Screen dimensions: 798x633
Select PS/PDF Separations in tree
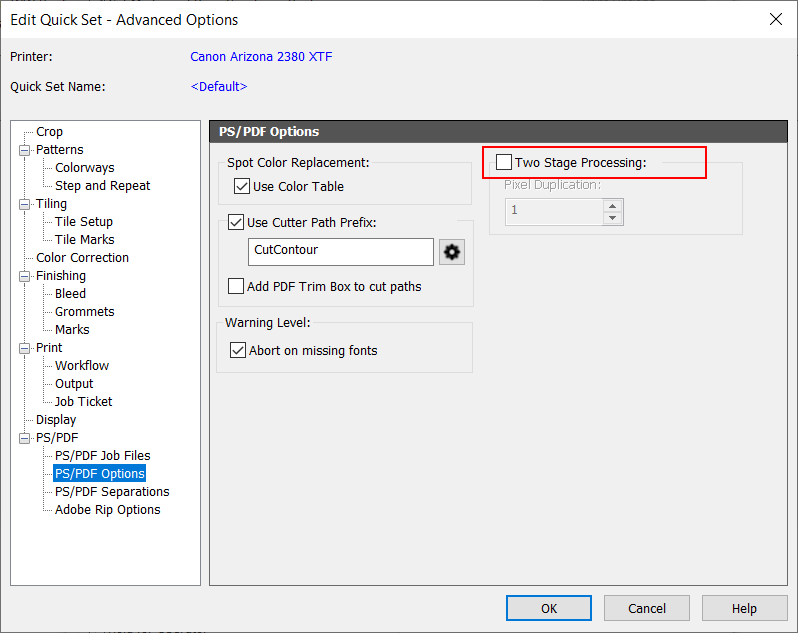pyautogui.click(x=112, y=491)
